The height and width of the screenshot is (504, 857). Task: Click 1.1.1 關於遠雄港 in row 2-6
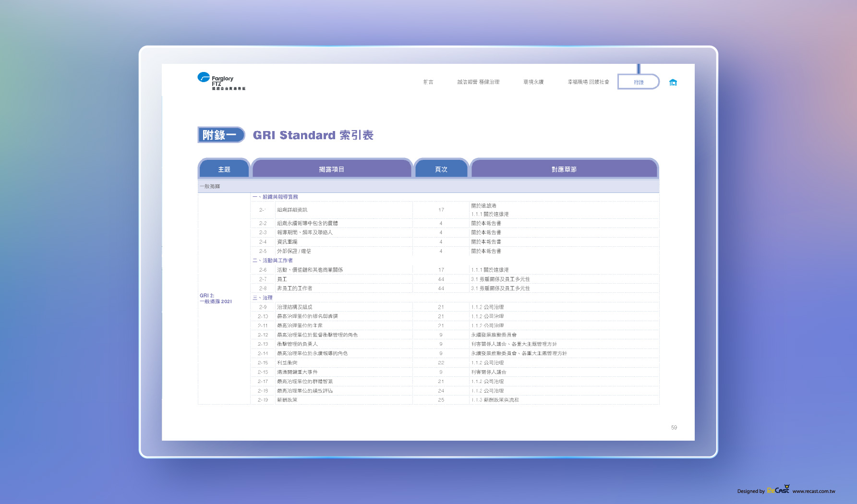coord(490,270)
